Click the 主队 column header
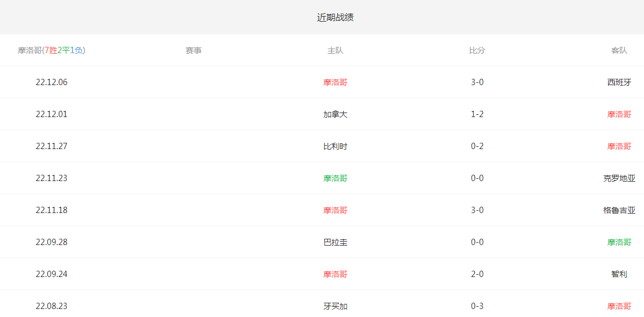This screenshot has width=644, height=317. pyautogui.click(x=335, y=51)
